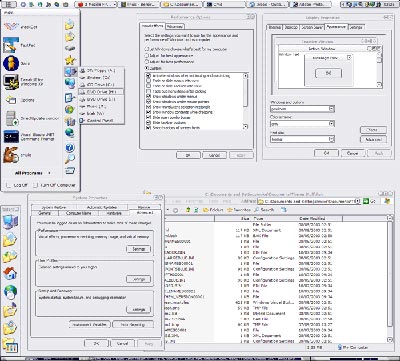The width and height of the screenshot is (400, 361).
Task: Open TextPad from the start menu
Action: [x=19, y=45]
